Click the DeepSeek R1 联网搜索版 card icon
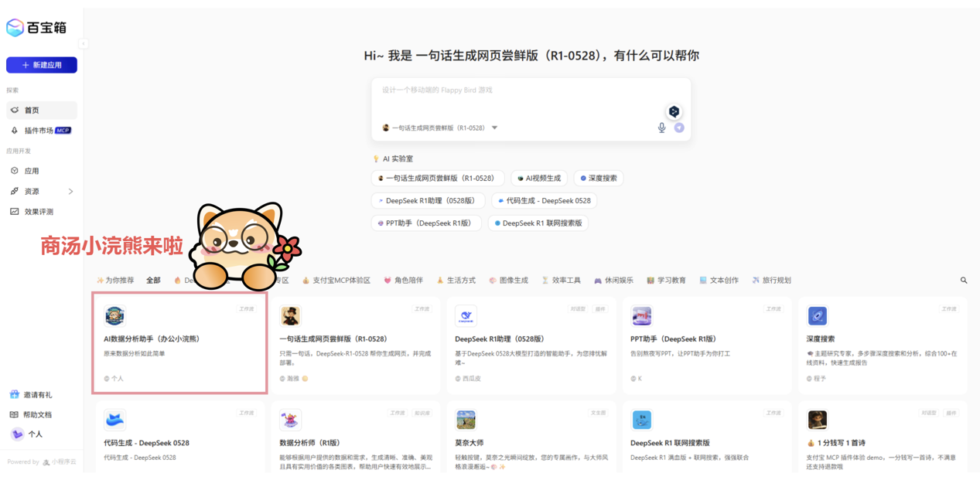The width and height of the screenshot is (980, 480). (641, 420)
